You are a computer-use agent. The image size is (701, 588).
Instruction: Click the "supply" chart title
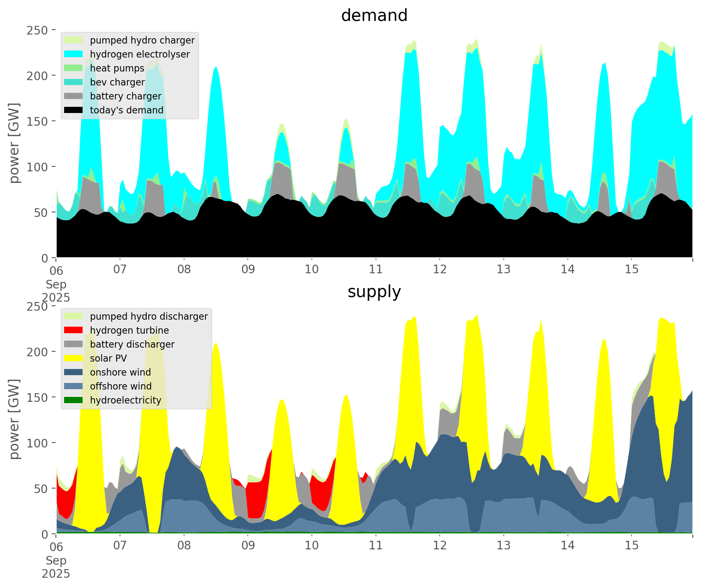(374, 292)
